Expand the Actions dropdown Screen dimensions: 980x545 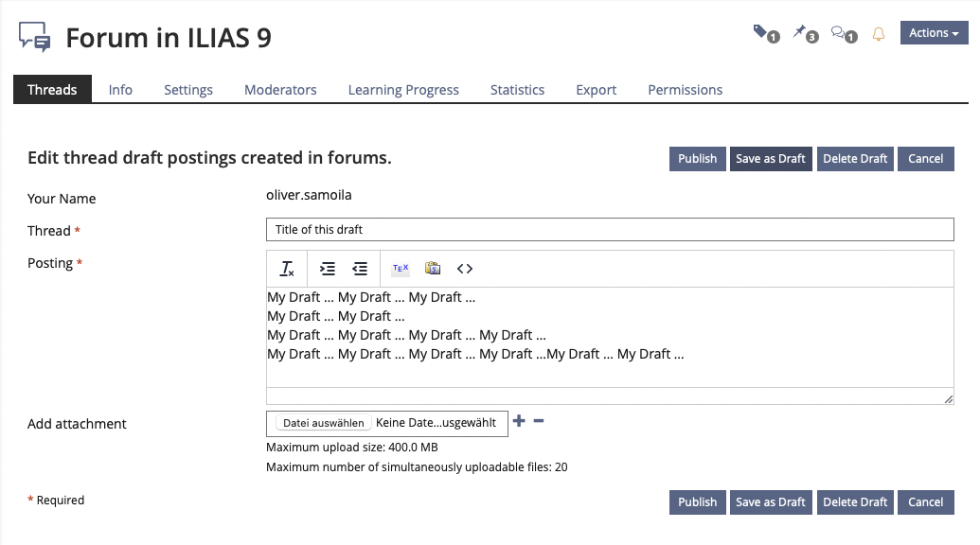pyautogui.click(x=934, y=33)
